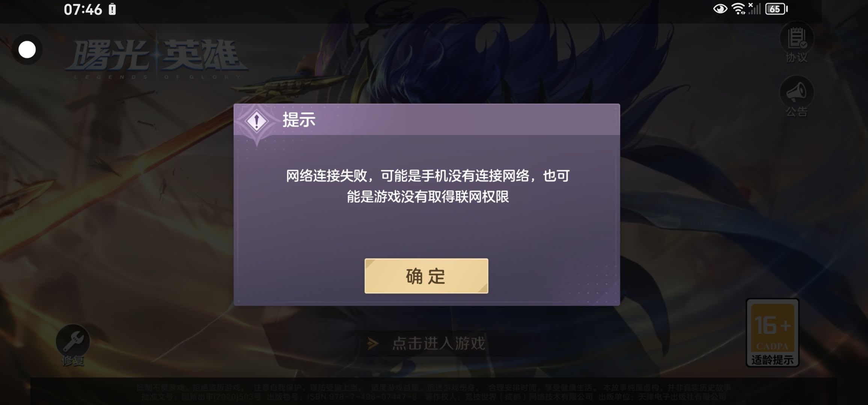Confirm the dialog with the 确定 button

426,276
